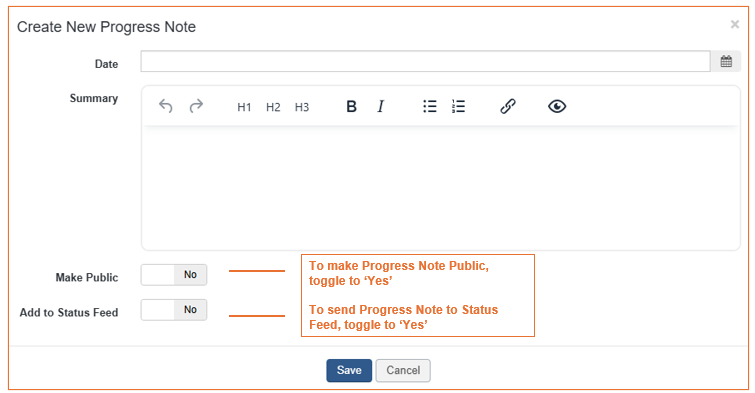755x393 pixels.
Task: Click the Make Public label text
Action: tap(87, 277)
